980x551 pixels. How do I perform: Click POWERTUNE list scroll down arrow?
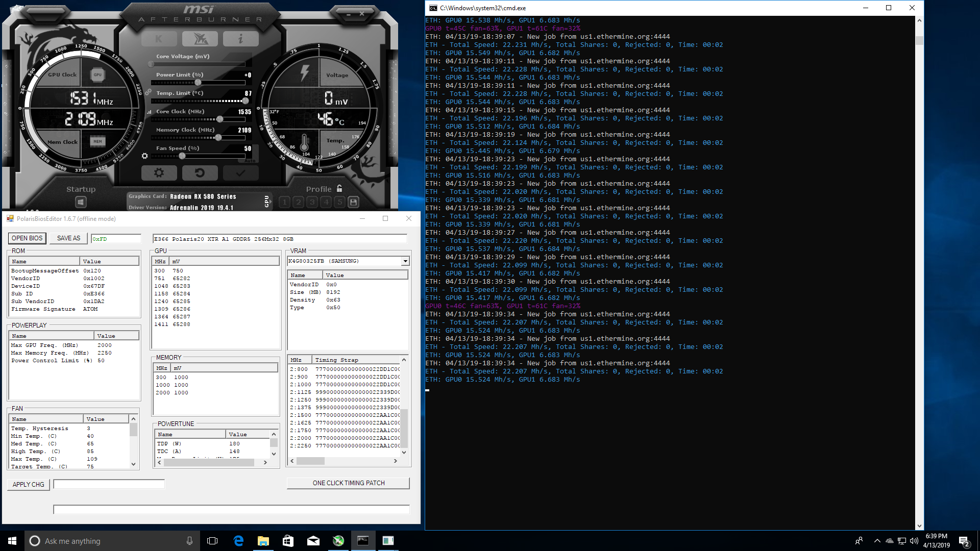274,454
